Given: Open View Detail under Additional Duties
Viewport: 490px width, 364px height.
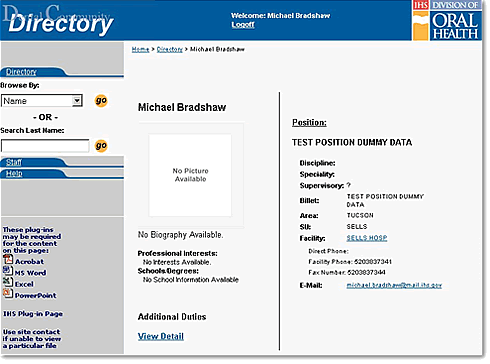Looking at the screenshot, I should 161,336.
